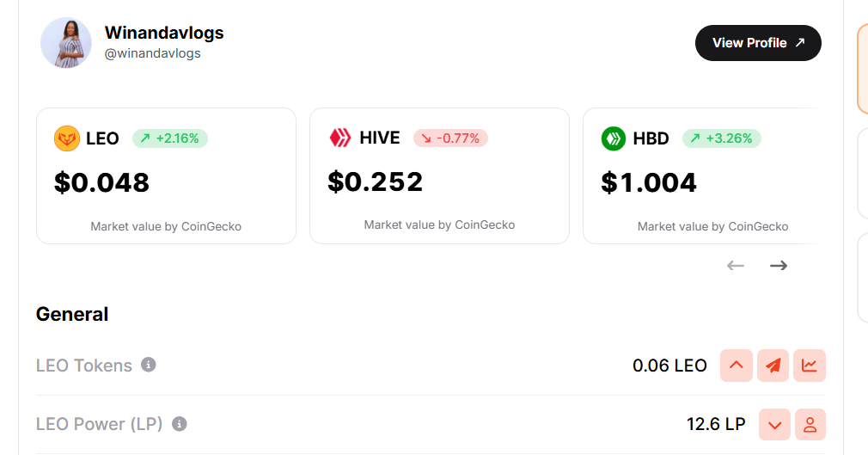Screen dimensions: 868x455
Task: Click the LEO Tokens info icon
Action: [x=148, y=365]
